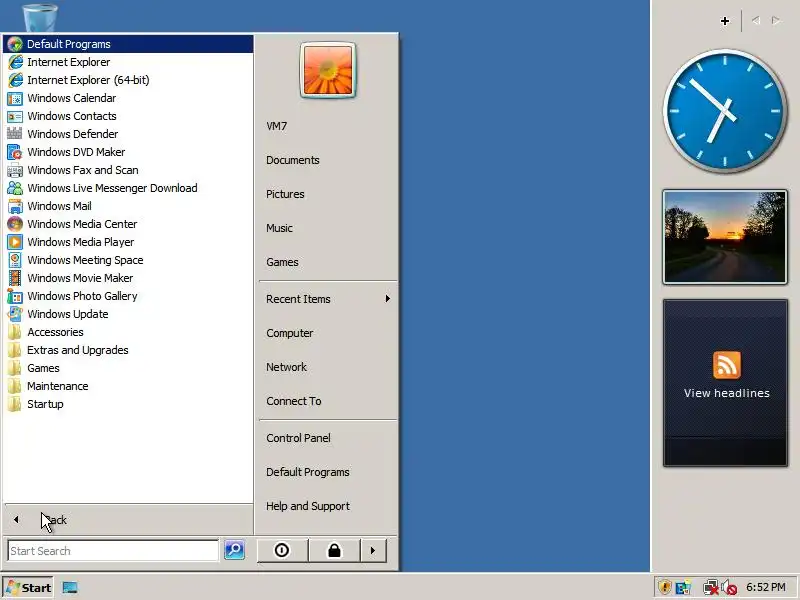Click the analog clock gadget
The image size is (800, 600).
pyautogui.click(x=724, y=111)
